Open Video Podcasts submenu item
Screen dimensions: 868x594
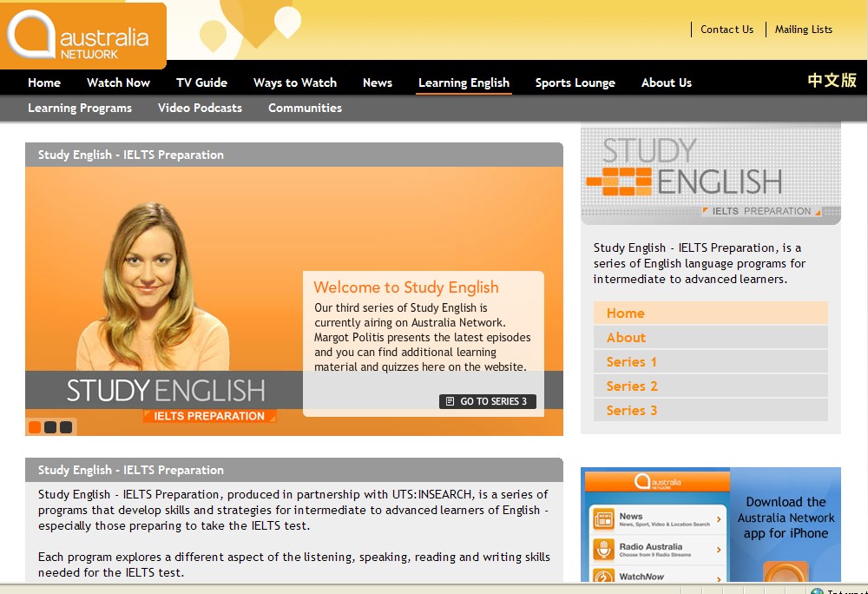[200, 108]
